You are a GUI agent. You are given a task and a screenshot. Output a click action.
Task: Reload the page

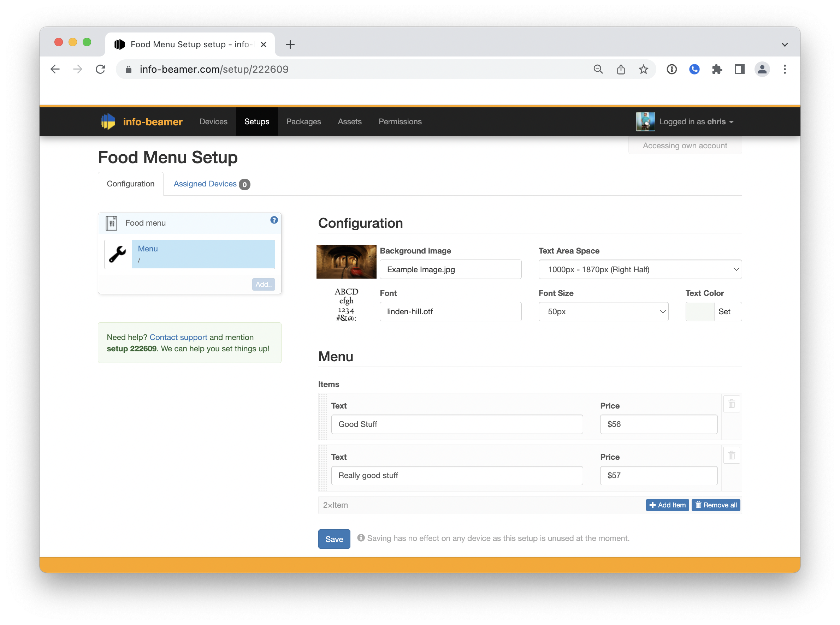click(101, 70)
